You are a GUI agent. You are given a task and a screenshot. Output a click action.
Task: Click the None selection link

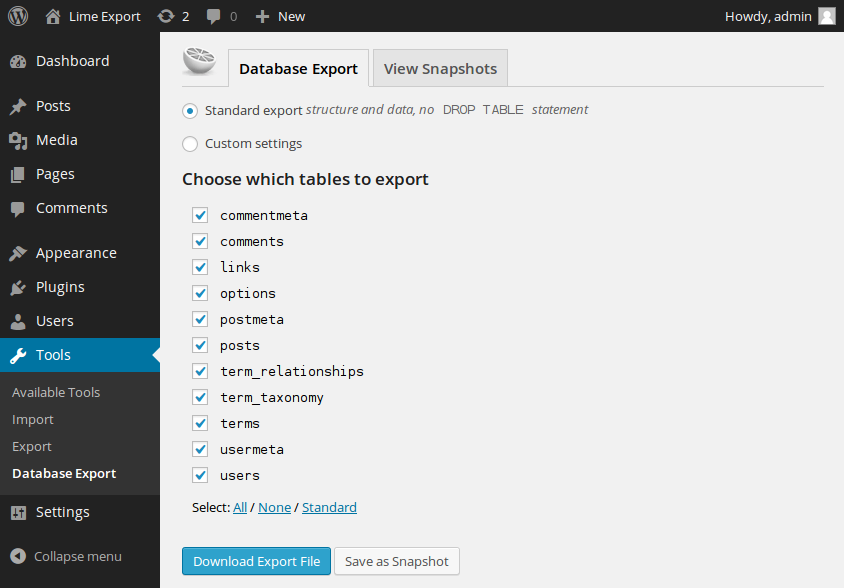tap(275, 507)
